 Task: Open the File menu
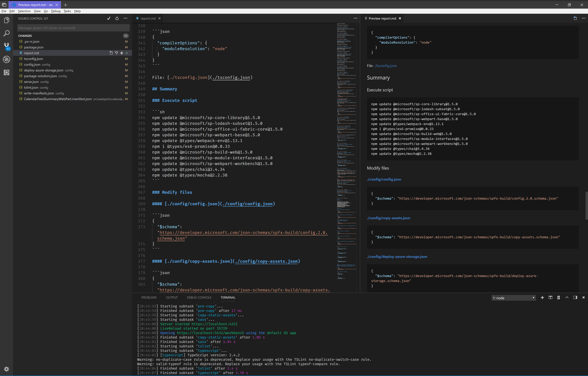click(4, 11)
